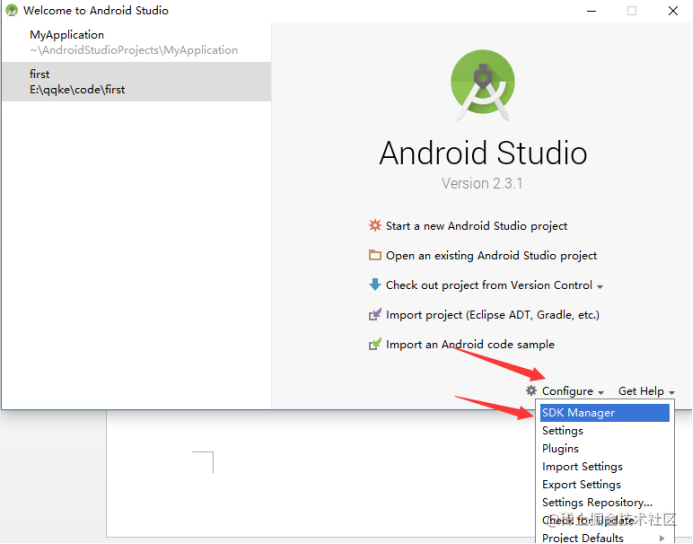Expand the Project Defaults submenu arrow

point(662,538)
